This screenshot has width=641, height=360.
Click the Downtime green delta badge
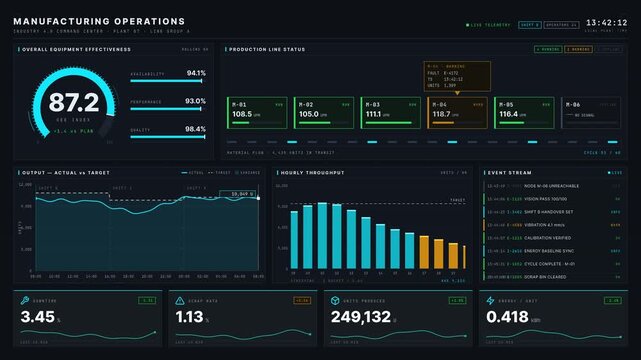[x=147, y=301]
